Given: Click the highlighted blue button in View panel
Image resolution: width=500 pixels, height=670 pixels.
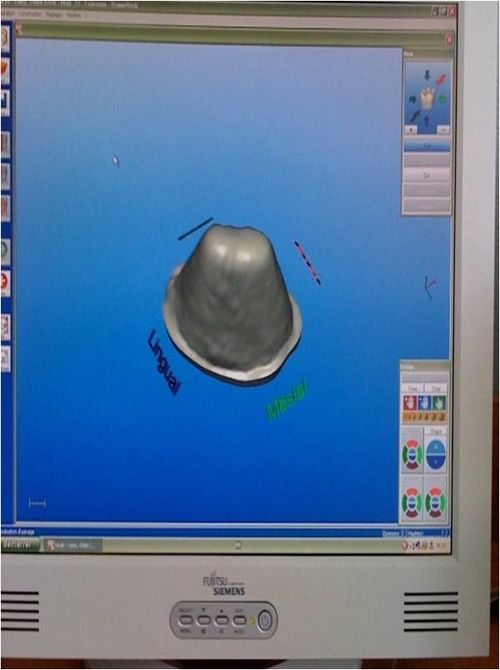Looking at the screenshot, I should pos(427,146).
